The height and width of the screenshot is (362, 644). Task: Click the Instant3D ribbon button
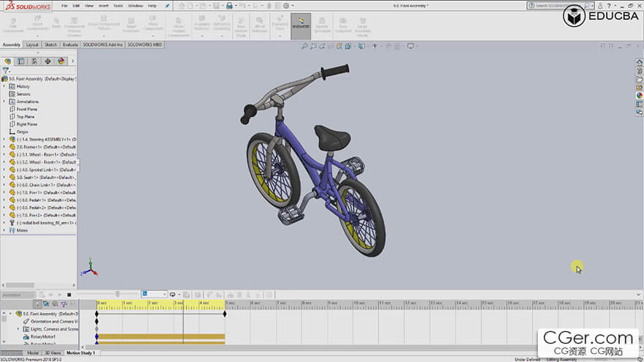301,26
